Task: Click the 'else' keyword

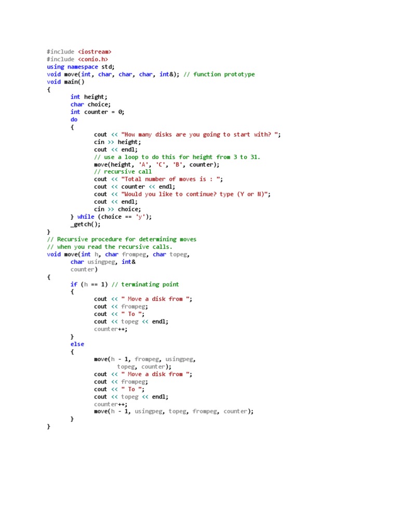Action: pos(77,344)
